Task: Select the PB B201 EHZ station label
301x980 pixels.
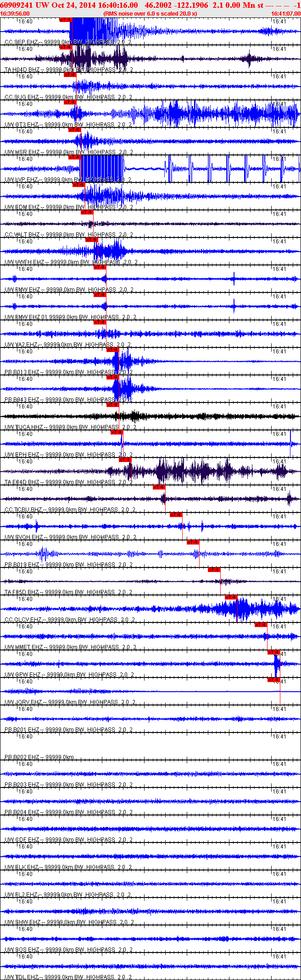Action: 68,730
